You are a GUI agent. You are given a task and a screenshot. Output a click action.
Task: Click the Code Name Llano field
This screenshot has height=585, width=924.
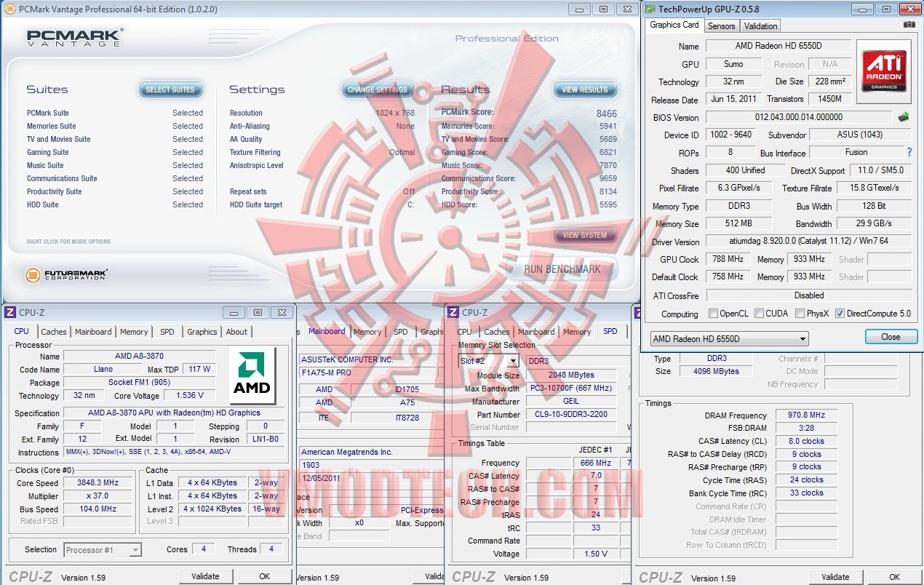[103, 369]
